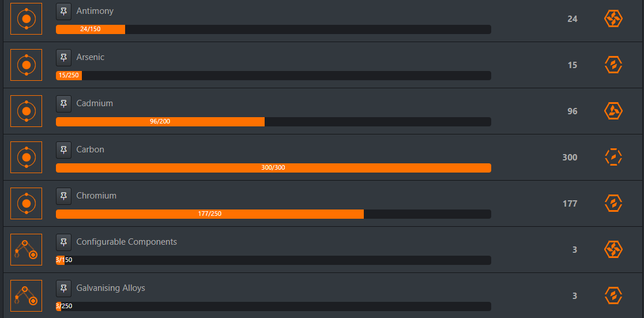Image resolution: width=644 pixels, height=318 pixels.
Task: Toggle the pin button next to Antimony
Action: pyautogui.click(x=63, y=12)
